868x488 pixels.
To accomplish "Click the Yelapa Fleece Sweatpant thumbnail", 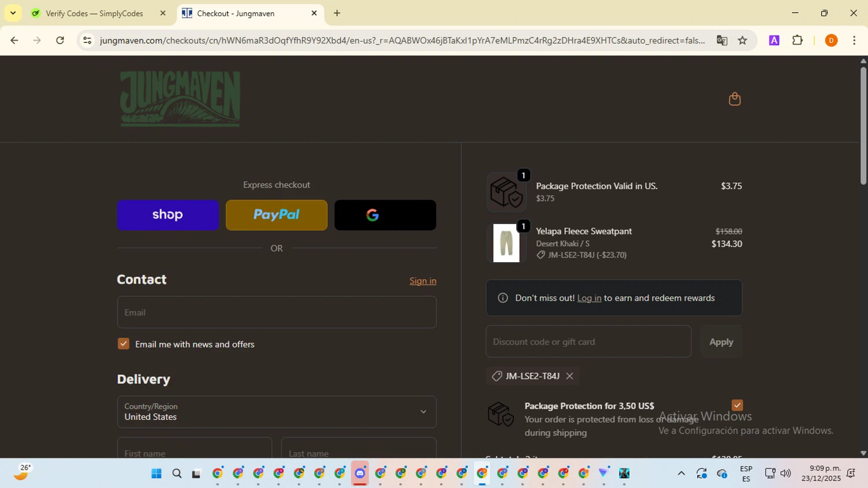I will pyautogui.click(x=506, y=243).
